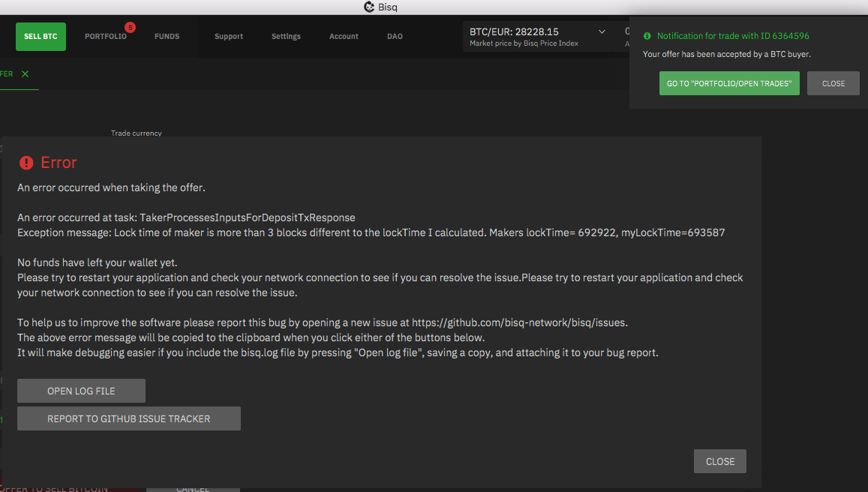The height and width of the screenshot is (492, 868).
Task: Open the SELL BTC tab
Action: coord(41,37)
